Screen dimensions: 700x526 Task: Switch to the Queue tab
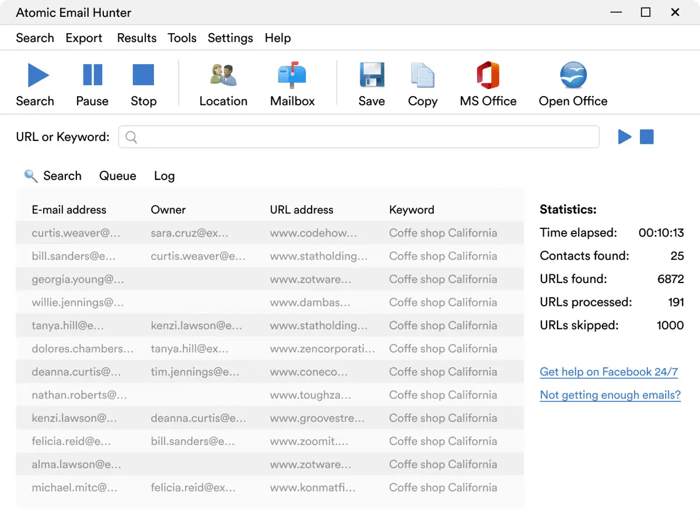coord(117,176)
